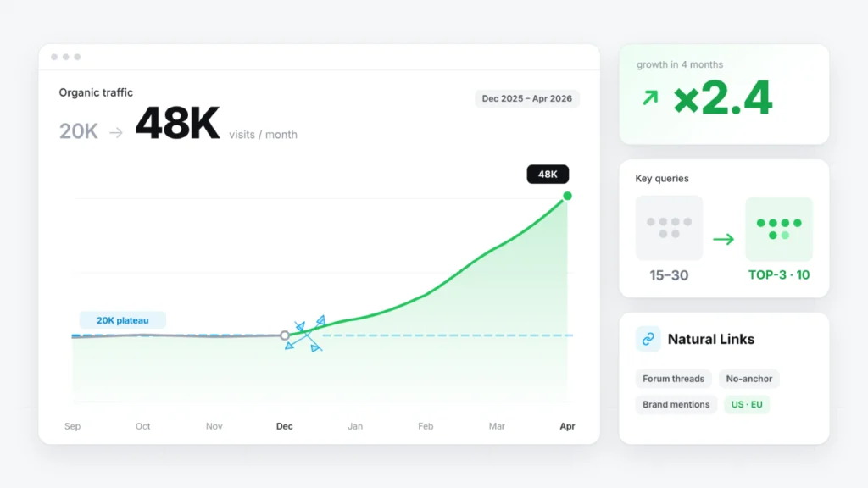Click the green arrow between key query boxes
This screenshot has width=868, height=488.
point(724,239)
